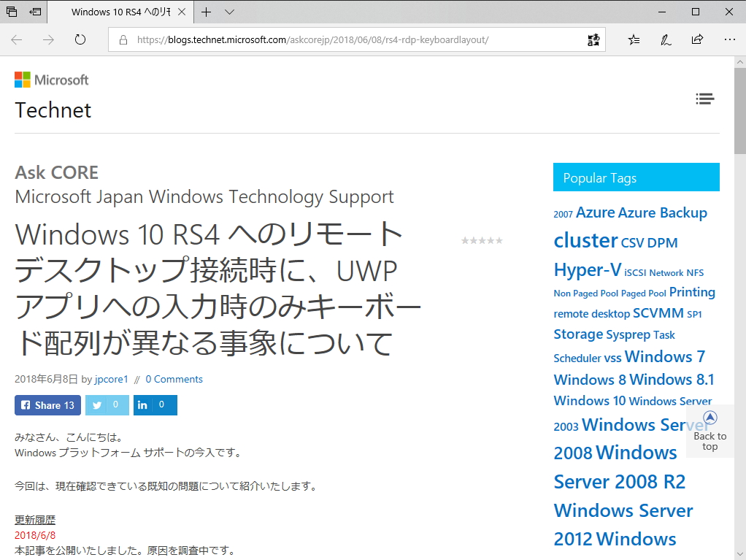The image size is (746, 560).
Task: Open the NFS tag
Action: coord(695,273)
